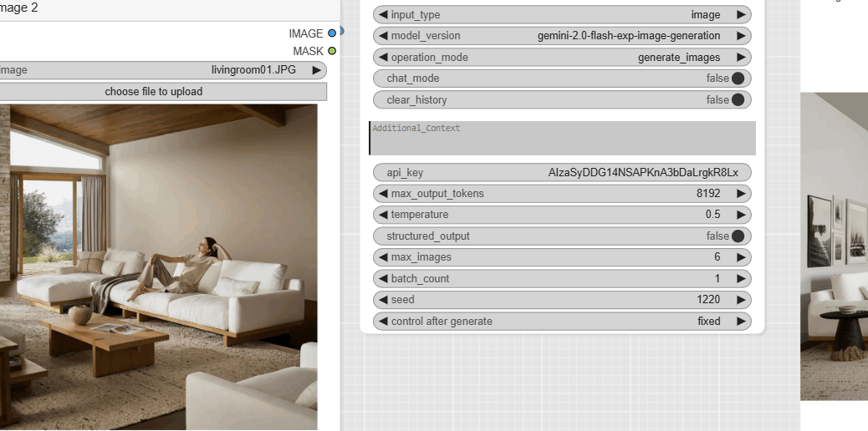
Task: Decrease model_version with left arrow
Action: coord(382,36)
